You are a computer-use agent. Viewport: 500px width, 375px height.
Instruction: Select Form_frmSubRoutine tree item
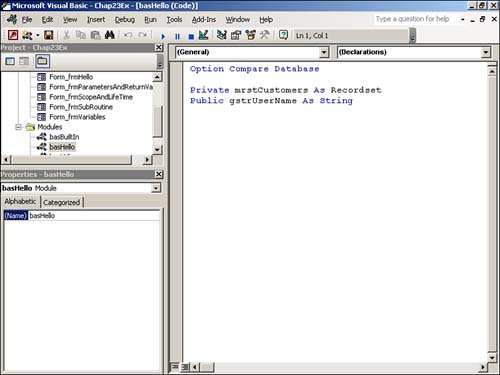pyautogui.click(x=81, y=107)
